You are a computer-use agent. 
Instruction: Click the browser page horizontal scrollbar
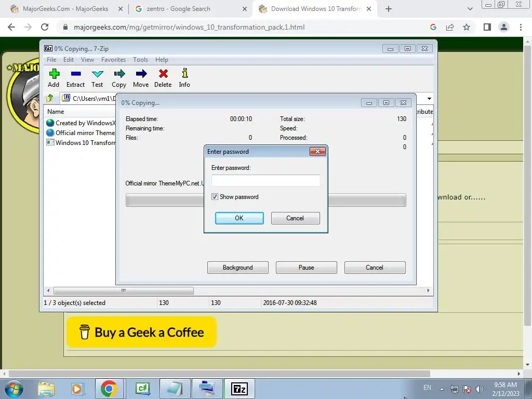point(219,374)
